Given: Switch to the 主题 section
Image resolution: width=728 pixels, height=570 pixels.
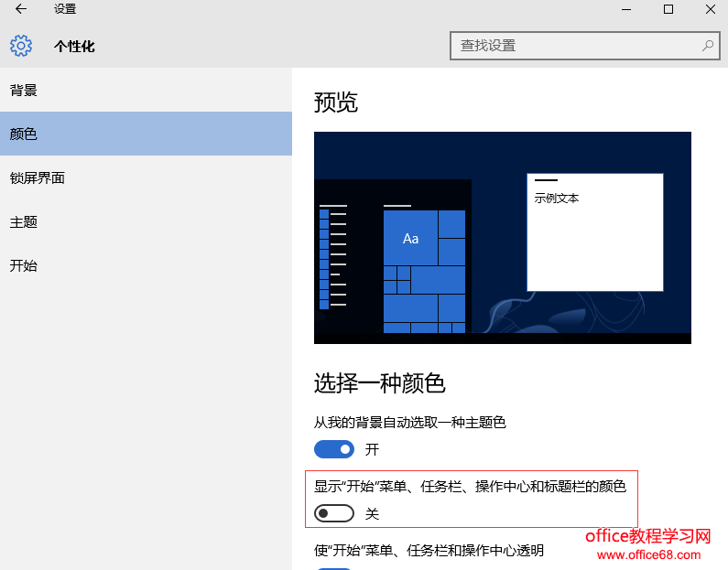Looking at the screenshot, I should [x=146, y=221].
